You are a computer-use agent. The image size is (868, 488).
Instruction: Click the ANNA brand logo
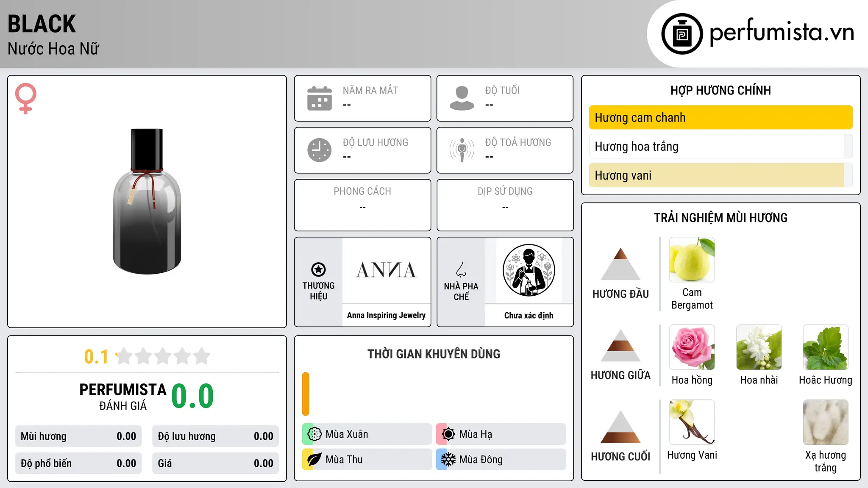pyautogui.click(x=386, y=270)
